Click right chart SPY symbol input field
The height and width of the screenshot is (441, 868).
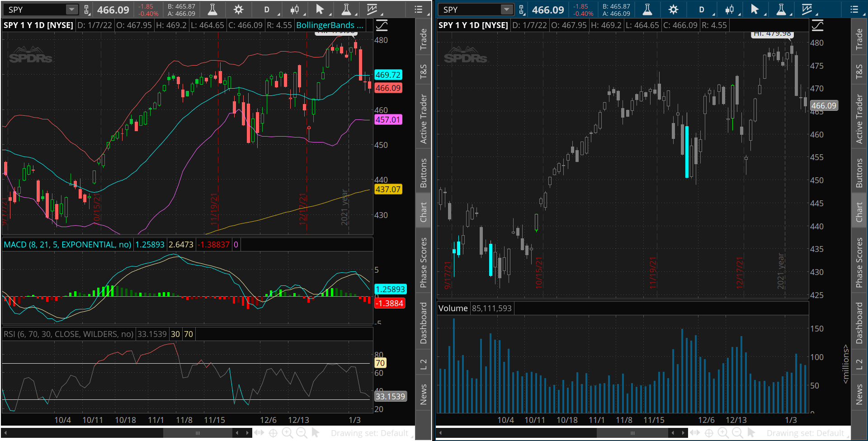(471, 9)
